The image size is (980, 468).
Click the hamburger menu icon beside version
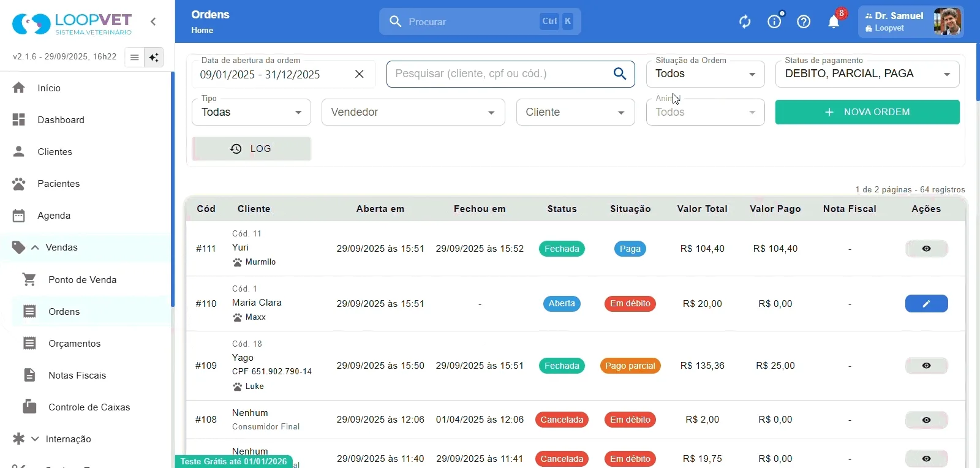click(135, 58)
